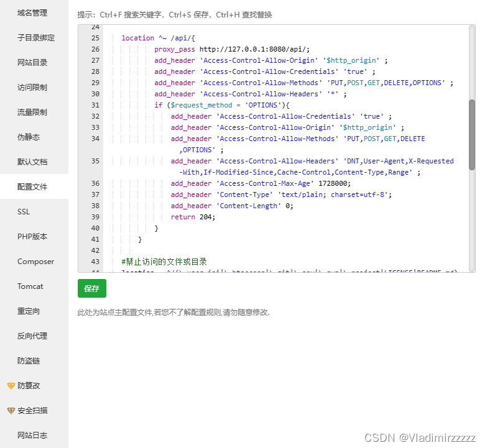Open the 流量限制 settings
This screenshot has width=485, height=448.
[32, 112]
